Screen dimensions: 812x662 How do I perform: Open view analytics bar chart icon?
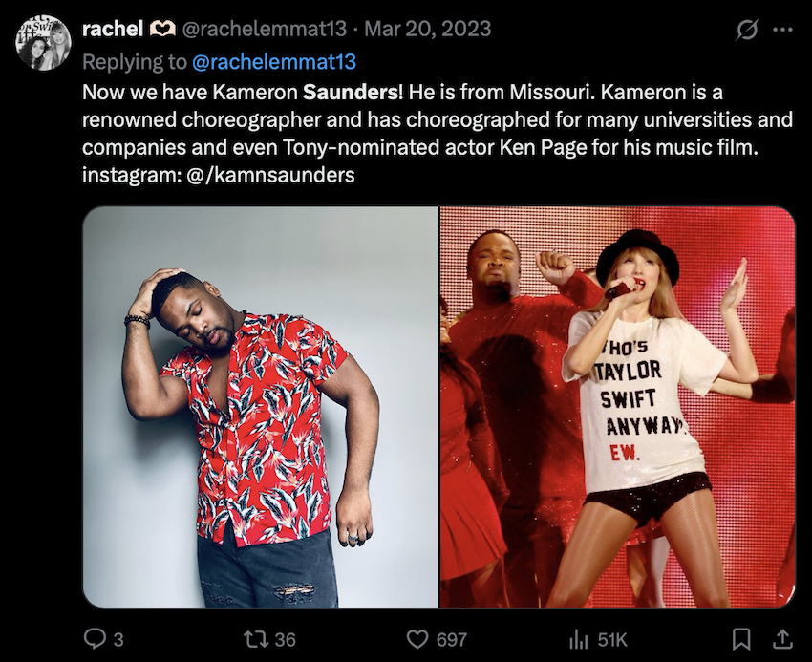pos(579,639)
